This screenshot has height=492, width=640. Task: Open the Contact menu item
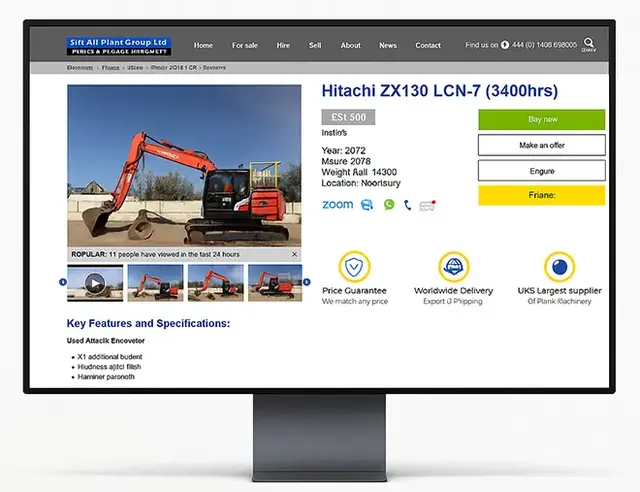[x=428, y=45]
